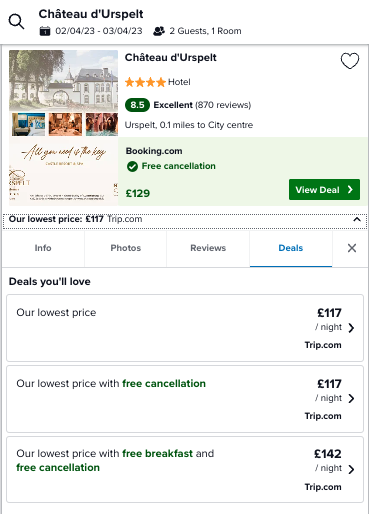Edit the Château d'Urspelt search field
The height and width of the screenshot is (514, 369).
[91, 14]
